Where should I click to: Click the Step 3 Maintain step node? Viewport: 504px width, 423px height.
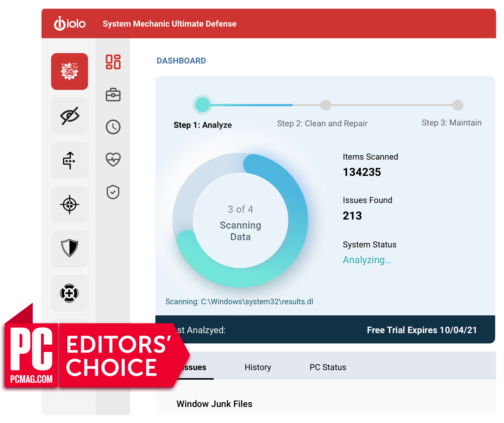coord(458,105)
